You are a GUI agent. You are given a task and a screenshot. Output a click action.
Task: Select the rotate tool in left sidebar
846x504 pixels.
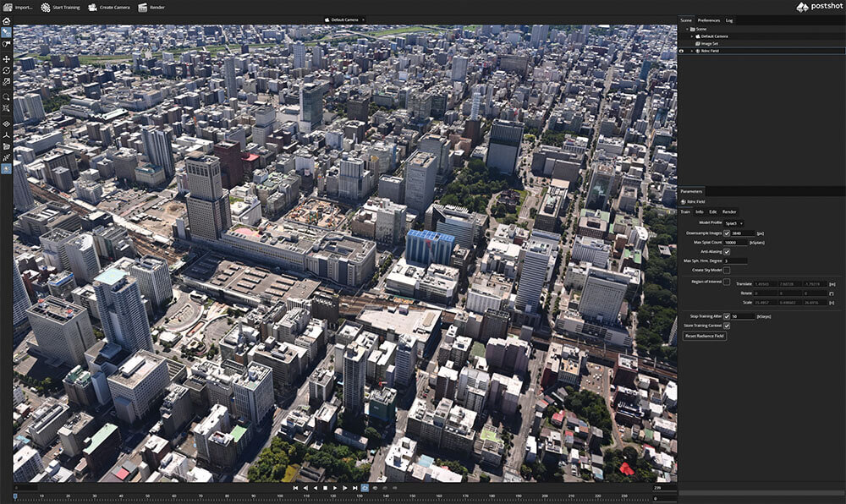click(x=6, y=70)
